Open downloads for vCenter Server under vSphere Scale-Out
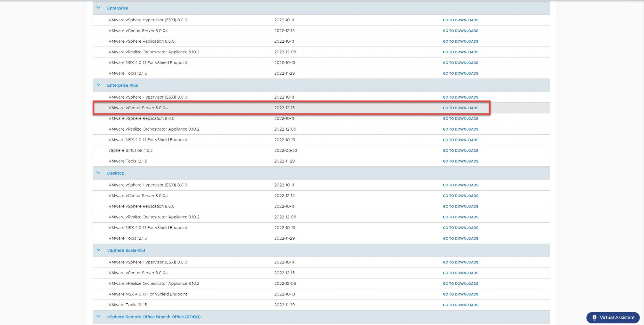 coord(460,273)
